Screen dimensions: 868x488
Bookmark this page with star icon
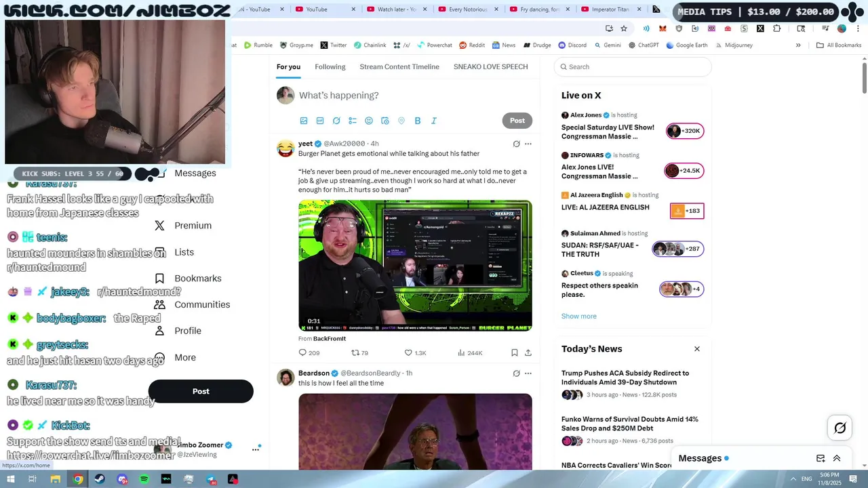[624, 28]
